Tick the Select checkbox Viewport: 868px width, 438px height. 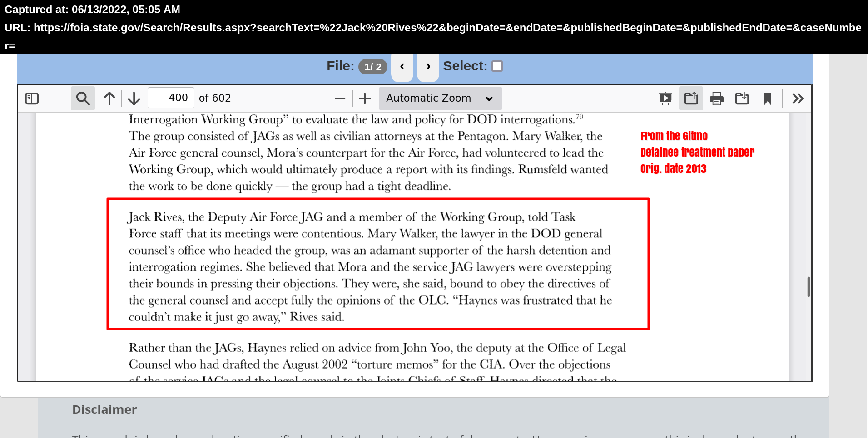[497, 66]
